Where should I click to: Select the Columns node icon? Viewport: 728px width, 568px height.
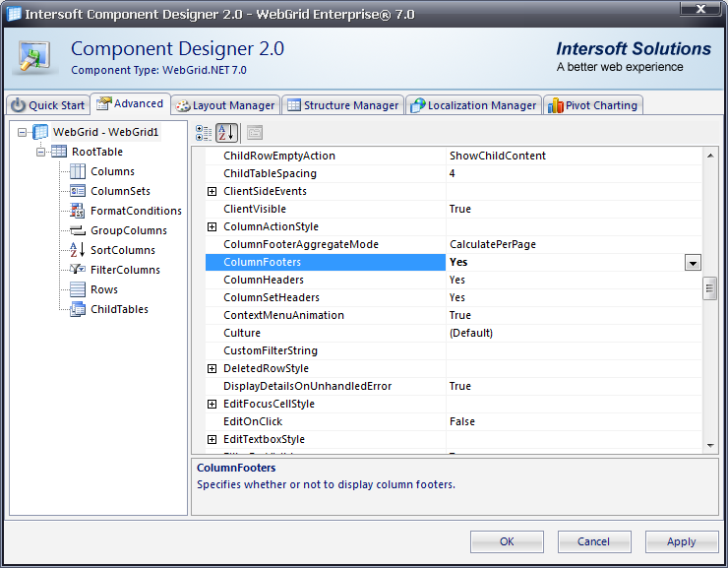click(78, 171)
